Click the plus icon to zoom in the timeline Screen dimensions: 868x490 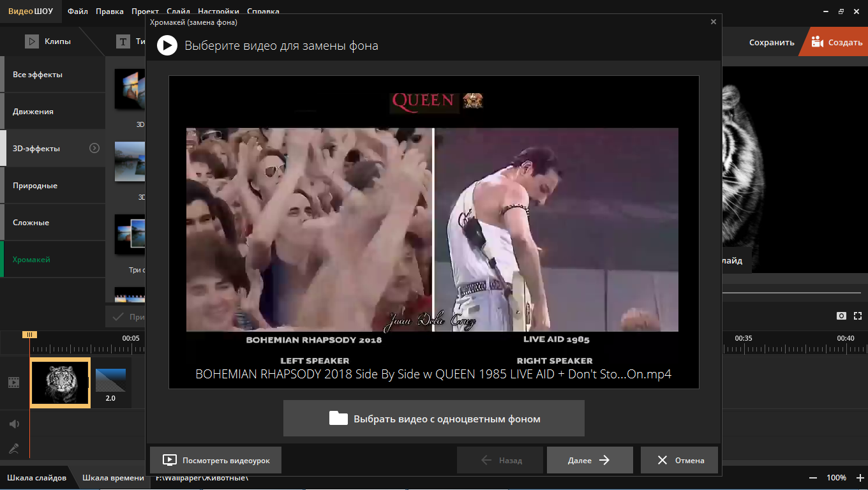point(859,478)
